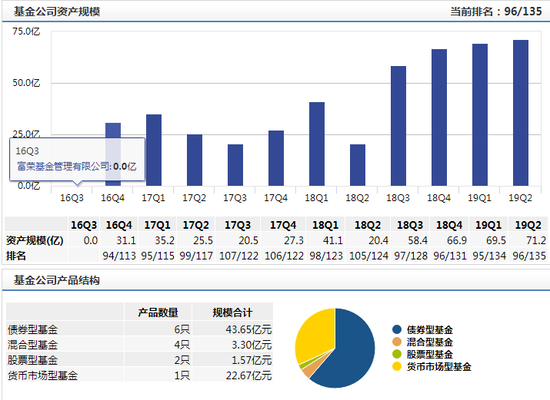
Task: Click the 43.65亿元 value
Action: point(249,329)
